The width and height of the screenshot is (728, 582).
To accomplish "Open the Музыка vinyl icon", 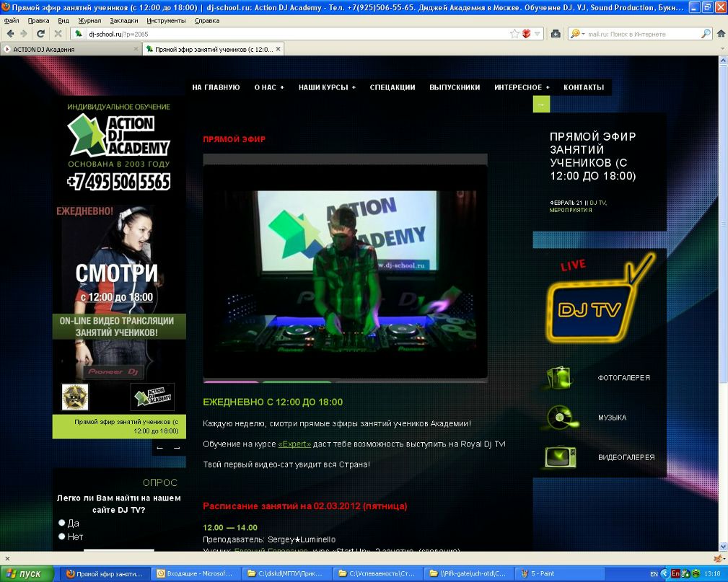I will pos(561,418).
